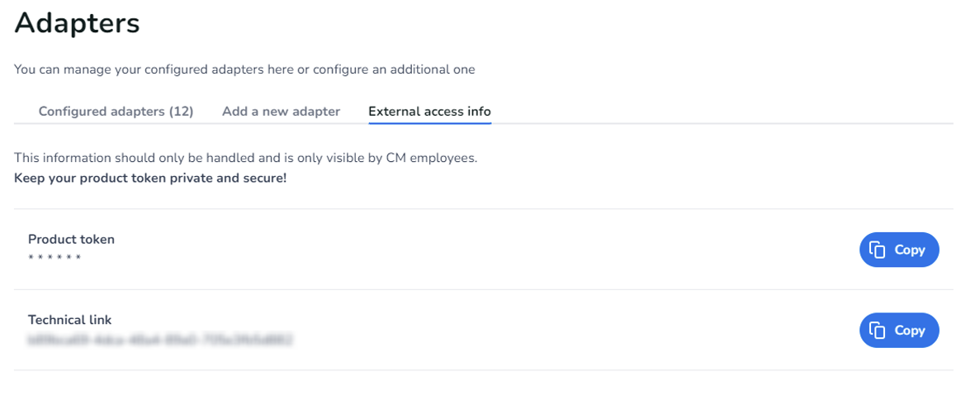Click the (12) count on Configured adapters

pos(182,112)
